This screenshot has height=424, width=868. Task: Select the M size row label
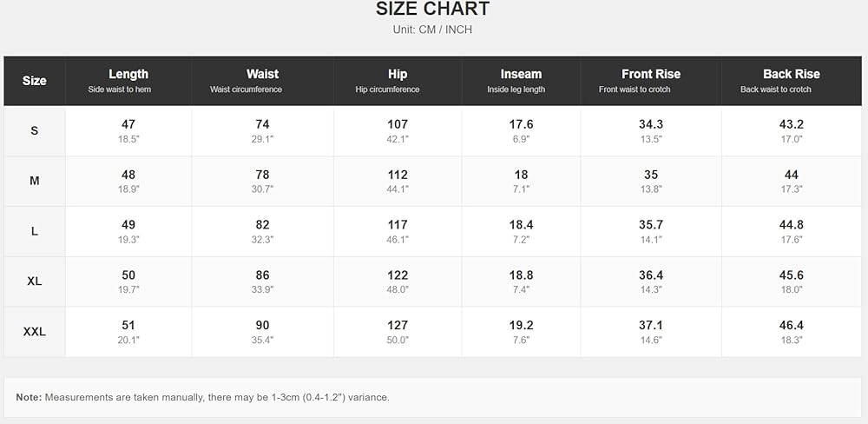tap(35, 182)
